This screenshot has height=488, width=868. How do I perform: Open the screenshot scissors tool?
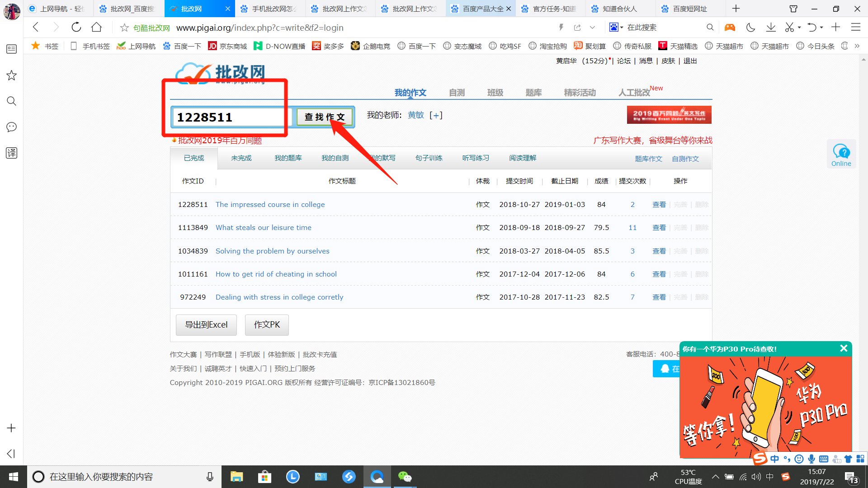[x=789, y=28]
